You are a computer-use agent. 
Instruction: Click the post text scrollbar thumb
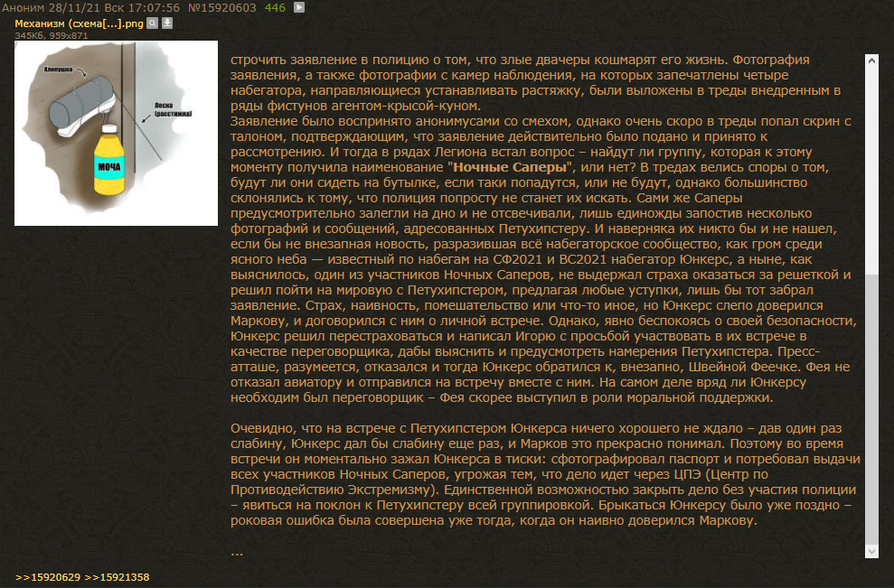[x=871, y=408]
